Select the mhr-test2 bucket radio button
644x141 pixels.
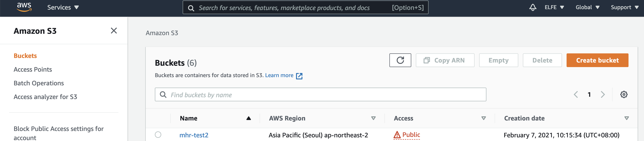158,135
